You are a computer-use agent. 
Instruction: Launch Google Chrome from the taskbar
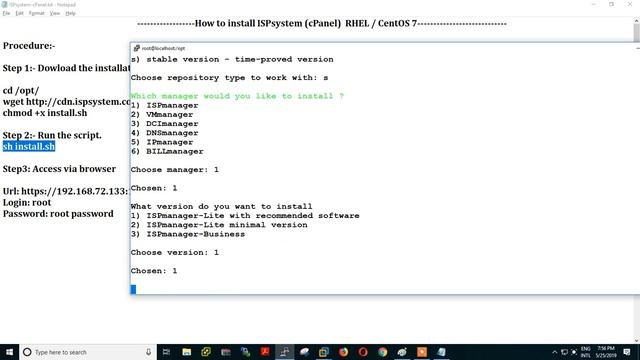(382, 352)
